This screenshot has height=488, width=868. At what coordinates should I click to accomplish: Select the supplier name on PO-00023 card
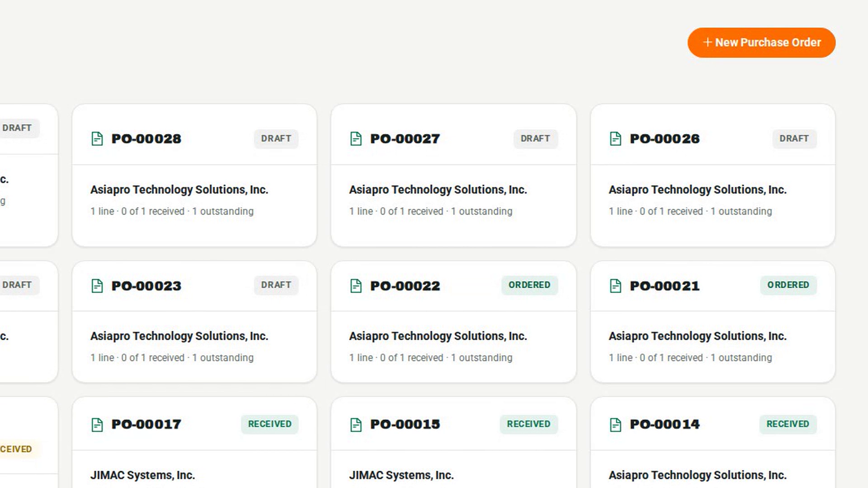pos(179,336)
